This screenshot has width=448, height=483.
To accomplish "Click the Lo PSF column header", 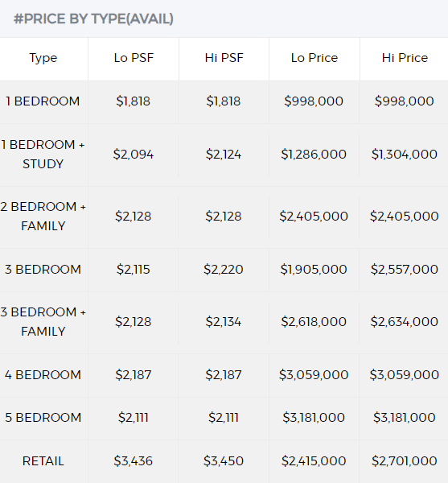I will [x=134, y=58].
